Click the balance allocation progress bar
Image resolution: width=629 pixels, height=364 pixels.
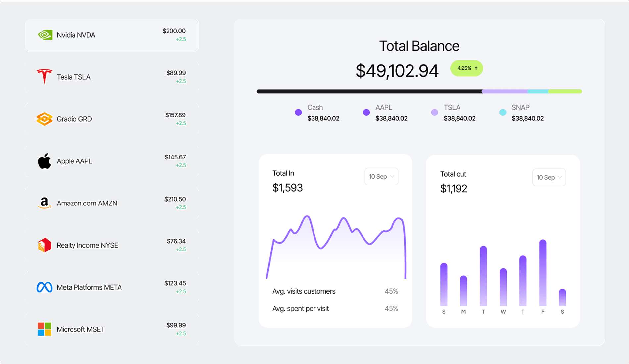[x=419, y=91]
